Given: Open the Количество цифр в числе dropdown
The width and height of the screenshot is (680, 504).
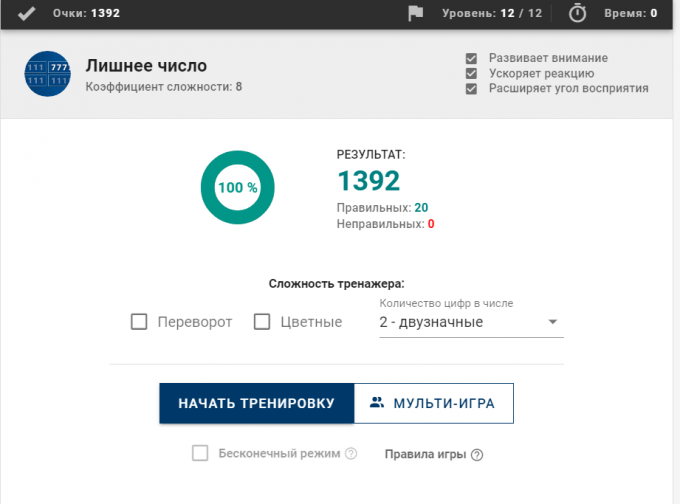Looking at the screenshot, I should 460,322.
